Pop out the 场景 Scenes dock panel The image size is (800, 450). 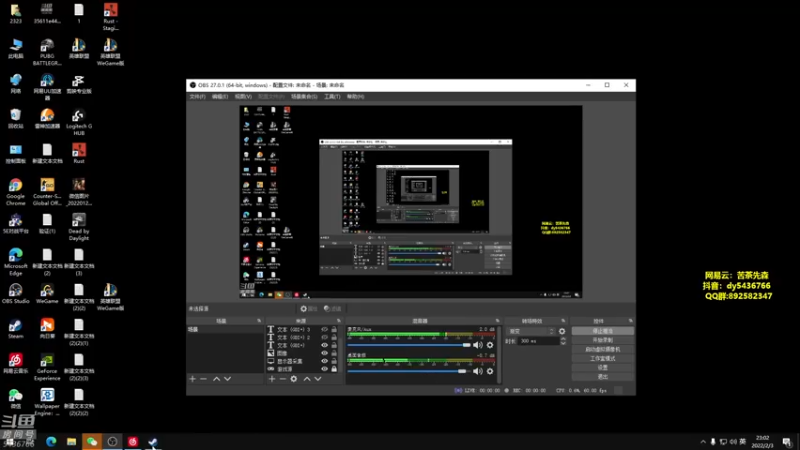[x=259, y=321]
